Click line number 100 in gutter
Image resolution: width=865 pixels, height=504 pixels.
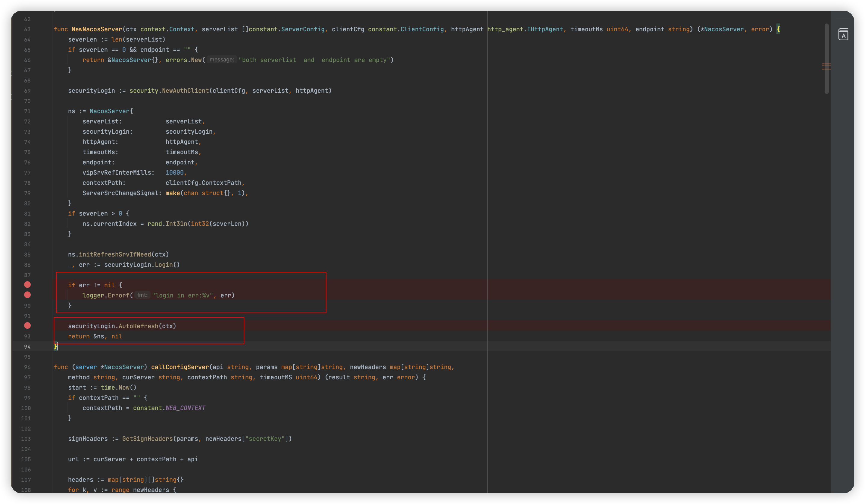point(26,408)
